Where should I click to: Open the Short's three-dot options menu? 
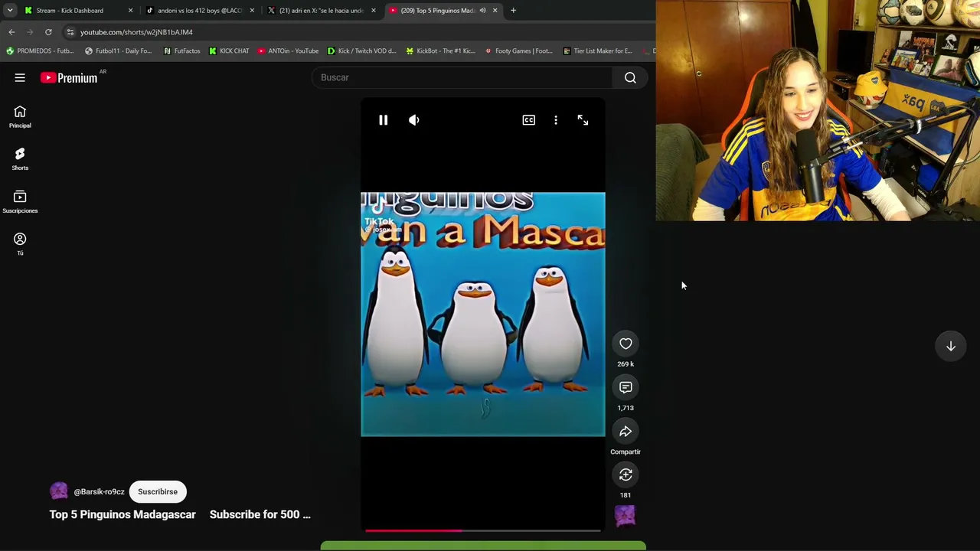tap(556, 120)
